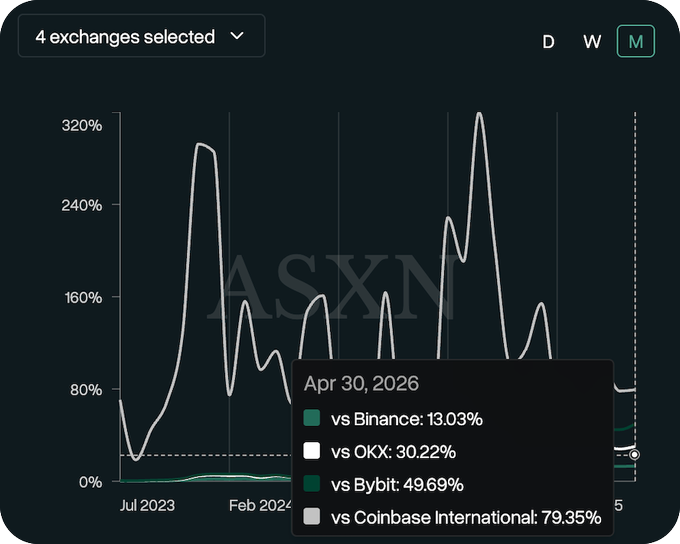Click the Jul 2023 x-axis label
The height and width of the screenshot is (544, 680).
pyautogui.click(x=147, y=505)
